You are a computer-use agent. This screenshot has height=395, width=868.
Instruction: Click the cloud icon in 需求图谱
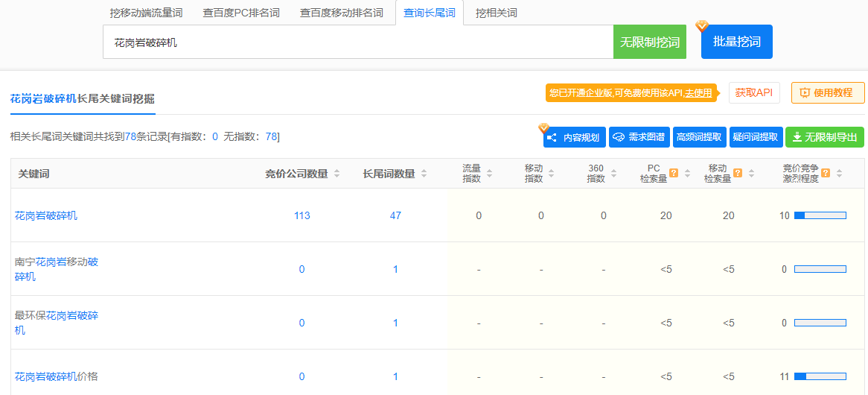pos(619,137)
